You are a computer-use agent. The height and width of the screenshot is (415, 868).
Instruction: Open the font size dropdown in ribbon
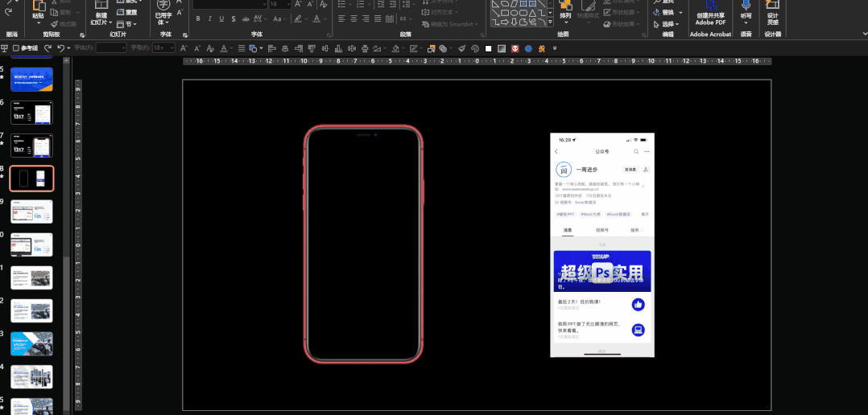(x=287, y=4)
